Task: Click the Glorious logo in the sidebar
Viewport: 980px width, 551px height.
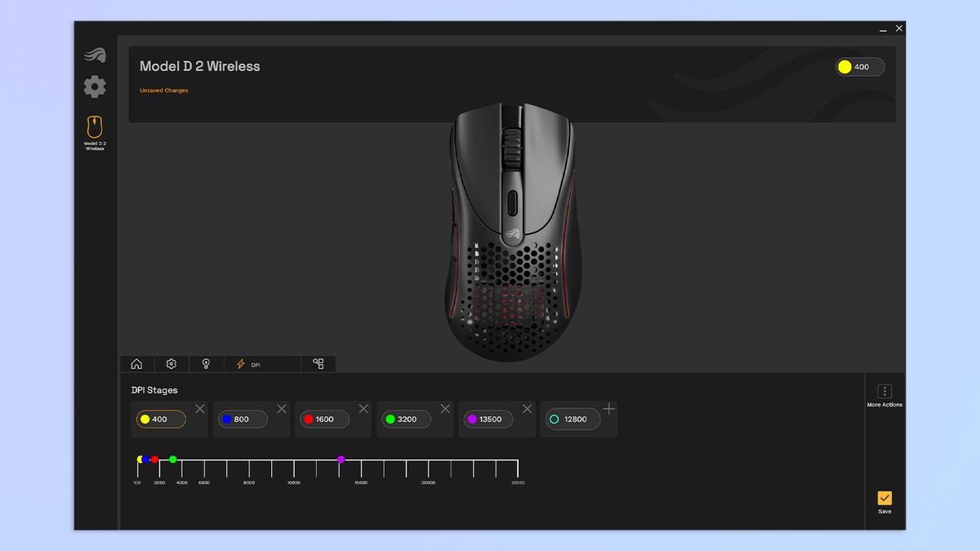Action: coord(94,55)
